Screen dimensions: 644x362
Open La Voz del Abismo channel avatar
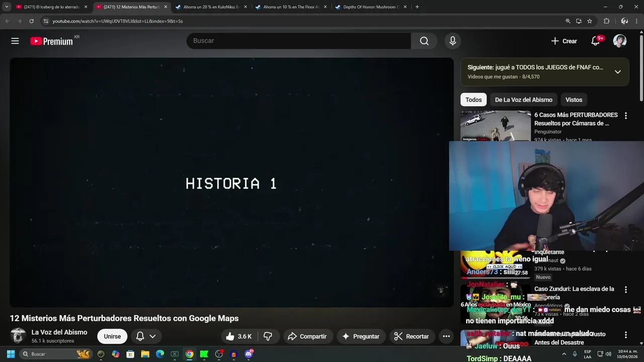(18, 336)
